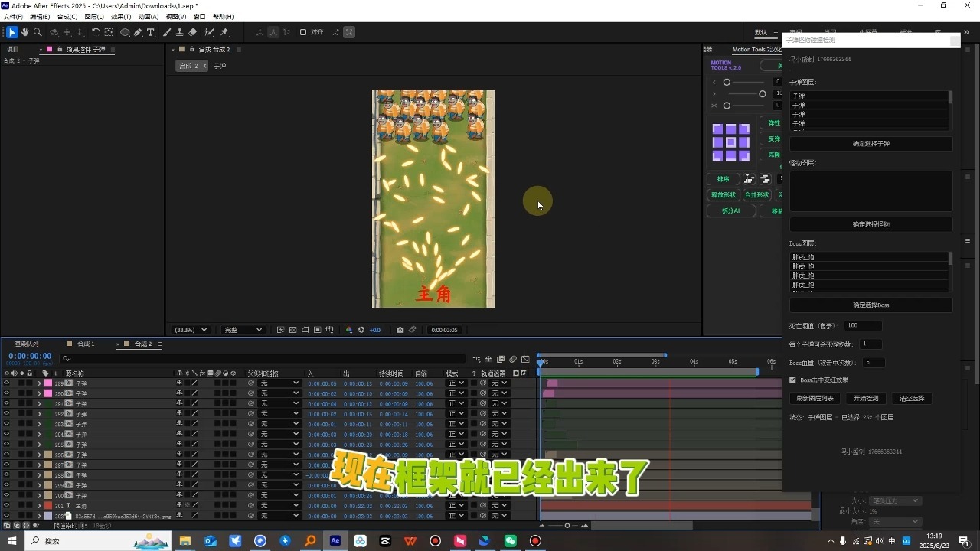Select the Pen tool
Screen dimensions: 980x551
[x=138, y=32]
